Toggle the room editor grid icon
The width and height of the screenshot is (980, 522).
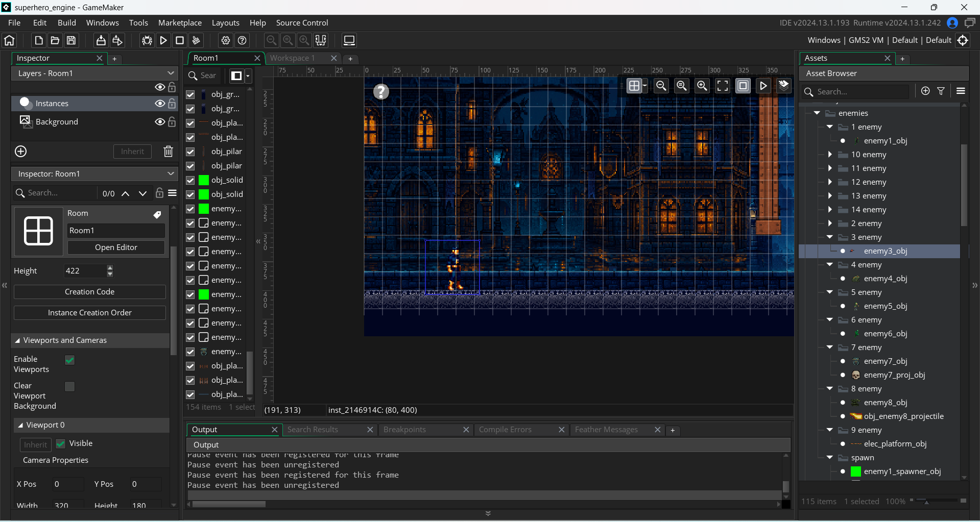pos(634,86)
